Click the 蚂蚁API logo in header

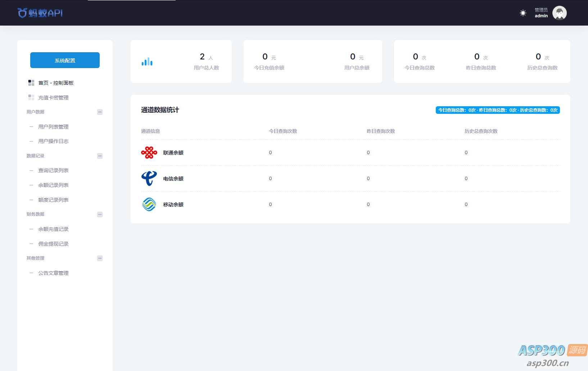pos(40,13)
